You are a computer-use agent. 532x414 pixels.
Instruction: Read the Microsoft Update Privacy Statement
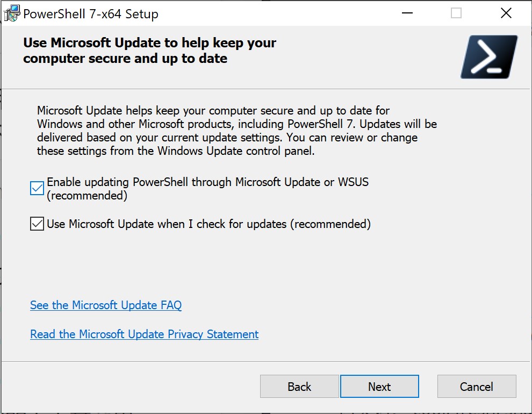click(x=144, y=334)
